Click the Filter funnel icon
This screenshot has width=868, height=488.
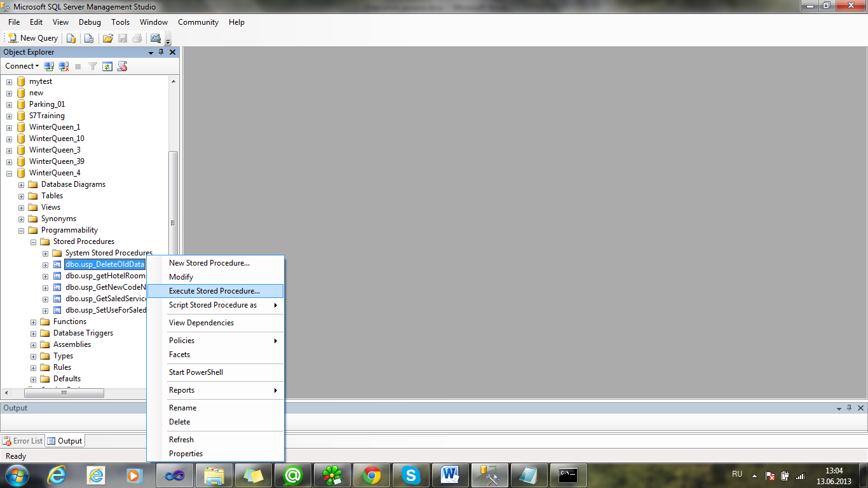93,66
